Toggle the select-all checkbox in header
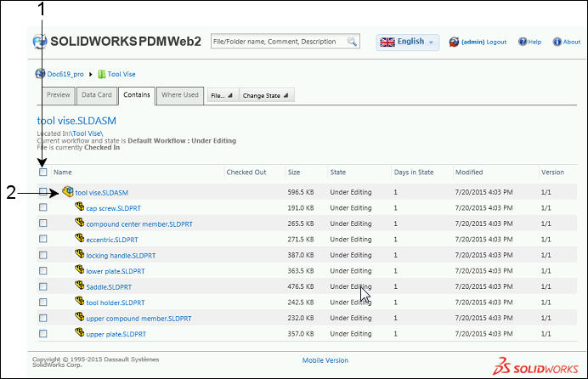 tap(43, 173)
